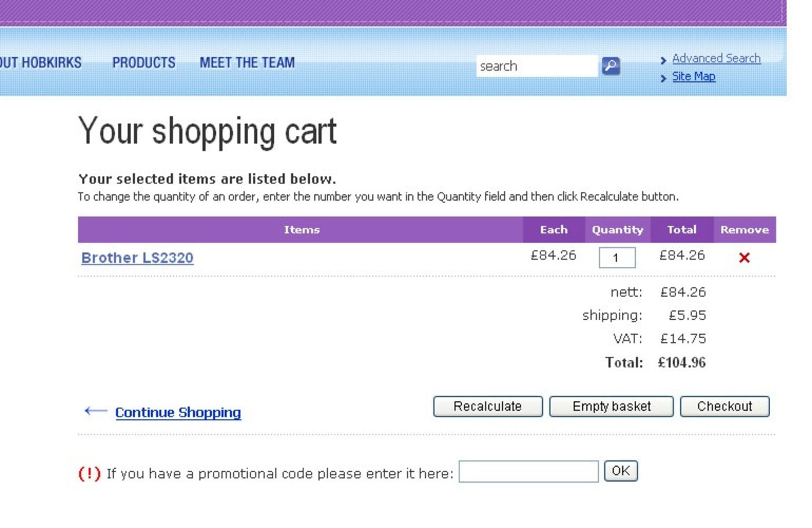Screen dimensions: 812x528
Task: Click the promotional code input box
Action: point(528,472)
